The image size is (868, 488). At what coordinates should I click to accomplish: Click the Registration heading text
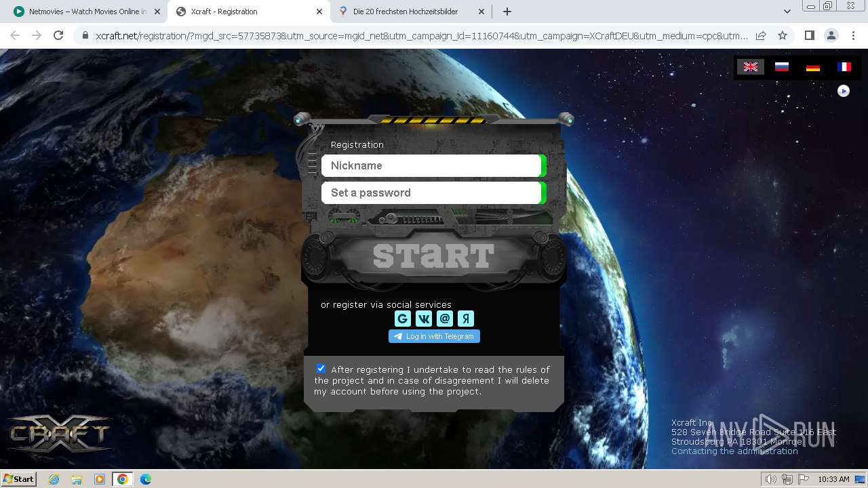[357, 145]
